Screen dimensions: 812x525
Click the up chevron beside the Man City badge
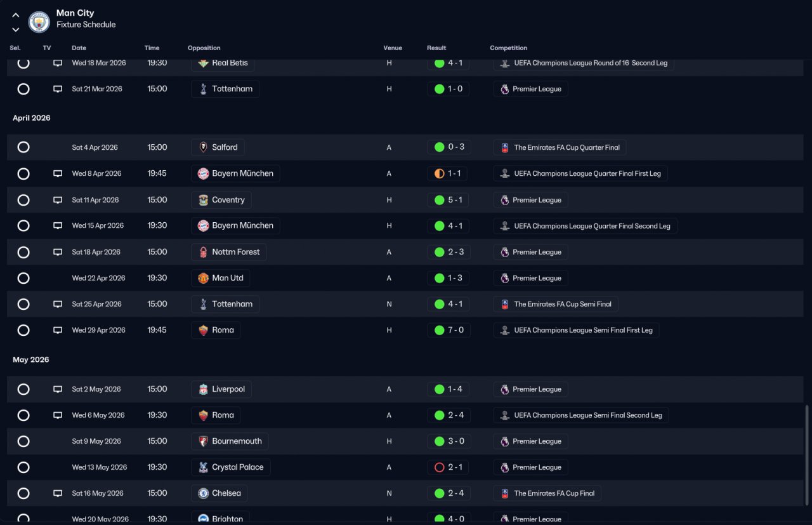16,15
